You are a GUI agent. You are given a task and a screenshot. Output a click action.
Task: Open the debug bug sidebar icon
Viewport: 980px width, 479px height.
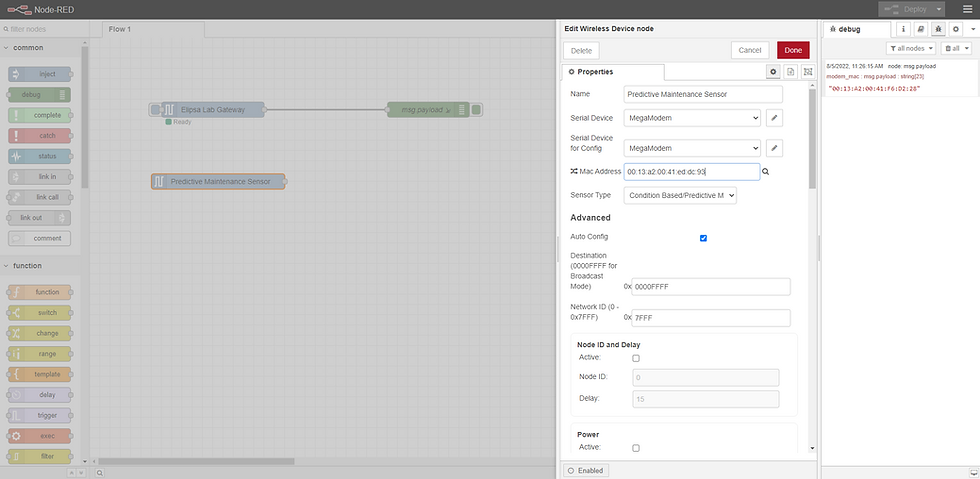tap(938, 29)
